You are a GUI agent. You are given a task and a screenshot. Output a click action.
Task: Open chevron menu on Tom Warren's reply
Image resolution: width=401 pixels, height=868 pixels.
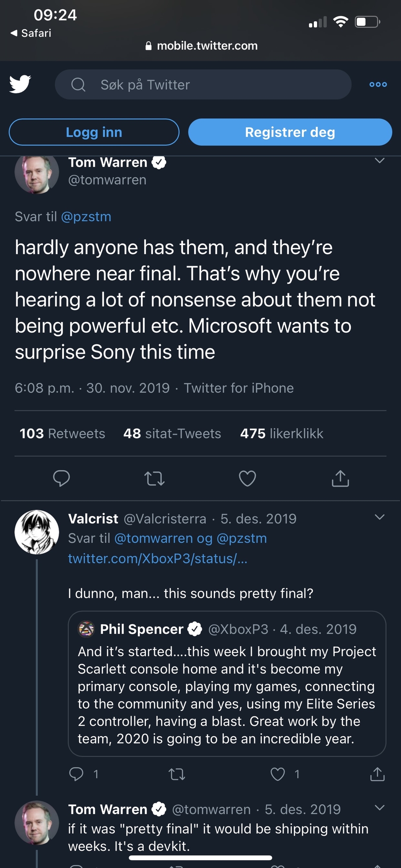pyautogui.click(x=379, y=808)
